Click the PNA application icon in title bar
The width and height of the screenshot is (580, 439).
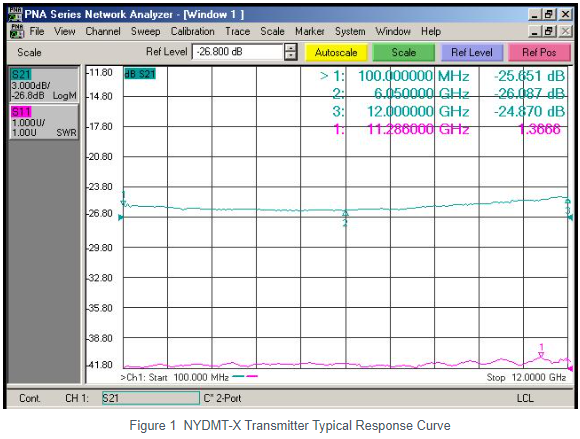pos(15,14)
